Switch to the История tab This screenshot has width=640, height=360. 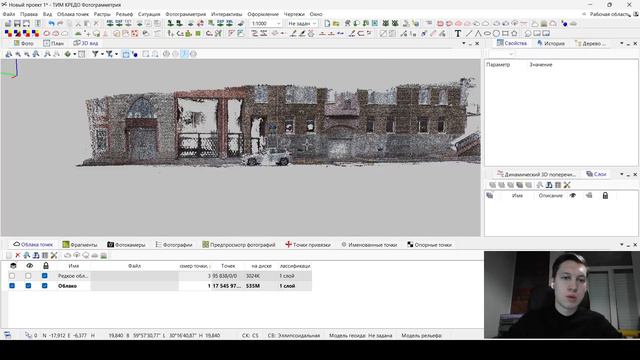point(551,43)
